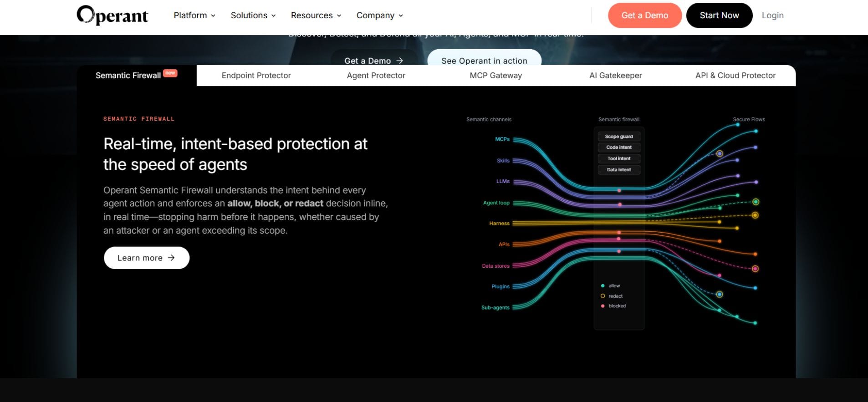
Task: Click the Skills channel label
Action: point(503,161)
